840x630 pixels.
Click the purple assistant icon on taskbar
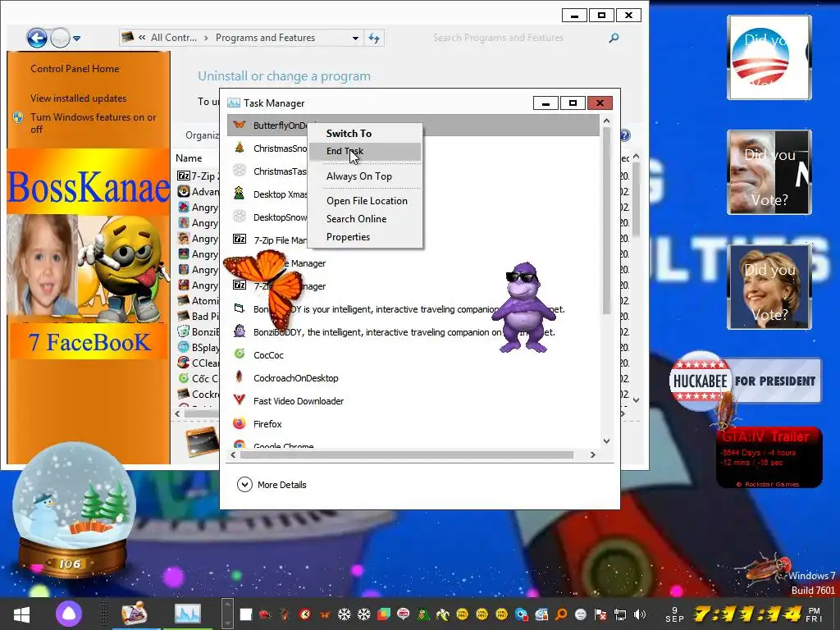69,614
